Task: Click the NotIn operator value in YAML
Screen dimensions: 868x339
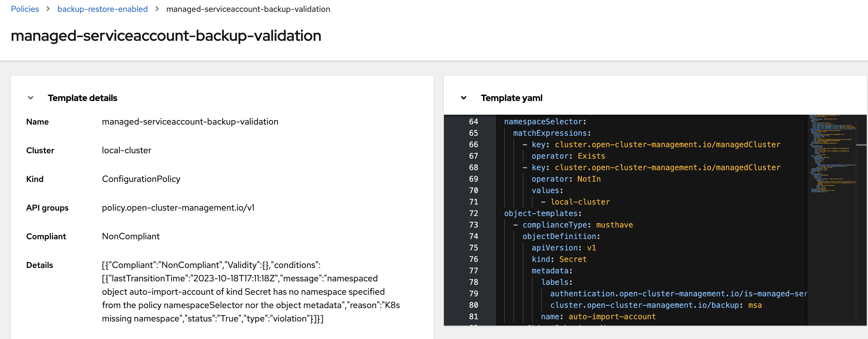Action: (589, 179)
